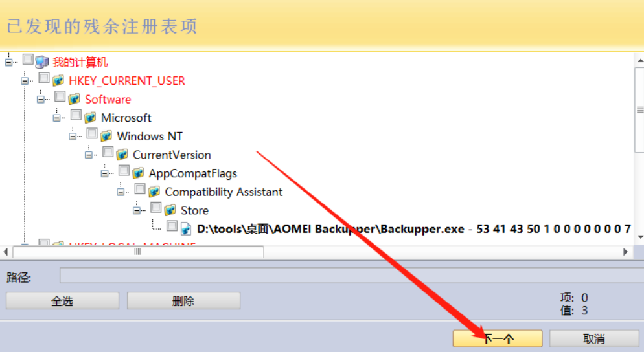Click the Backupper.exe registry value icon

pos(186,228)
